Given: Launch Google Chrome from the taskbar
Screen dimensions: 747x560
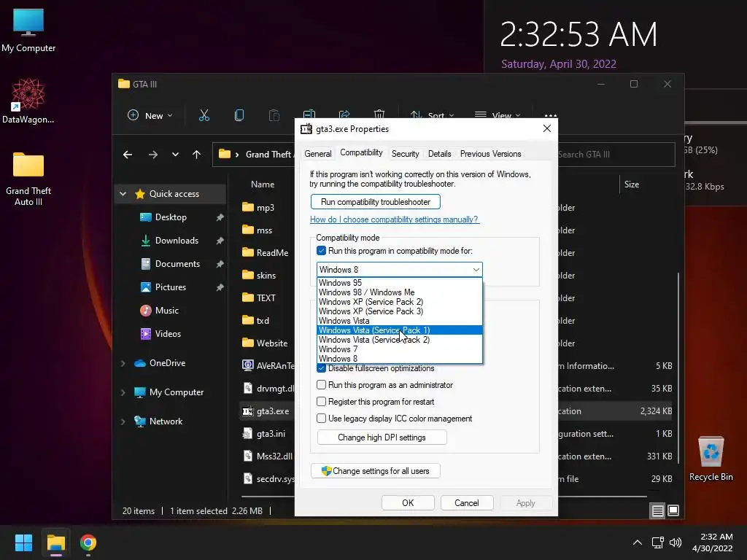Looking at the screenshot, I should 88,542.
